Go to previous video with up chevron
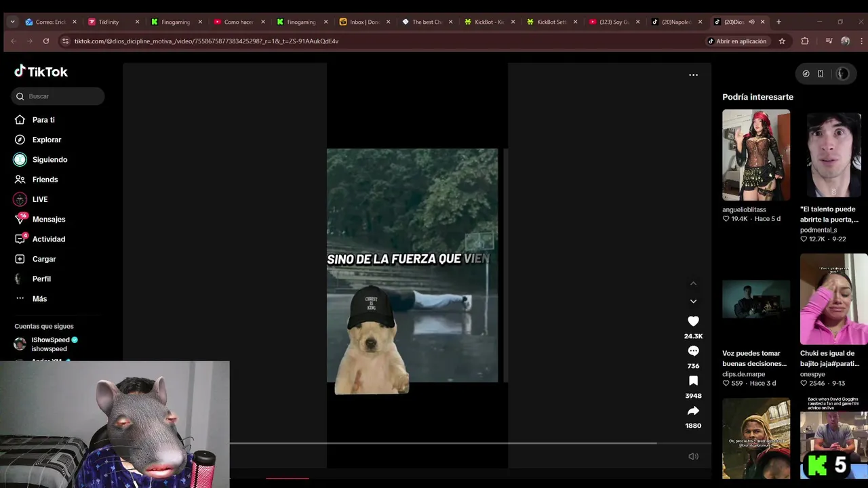The image size is (868, 488). click(693, 283)
